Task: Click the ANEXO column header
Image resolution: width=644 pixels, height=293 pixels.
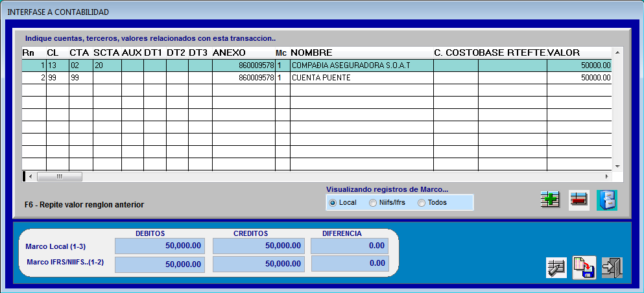Action: [x=244, y=53]
